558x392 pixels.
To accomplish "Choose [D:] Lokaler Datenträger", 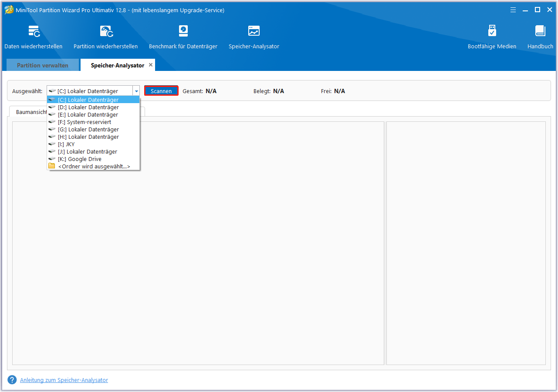I will [x=93, y=107].
